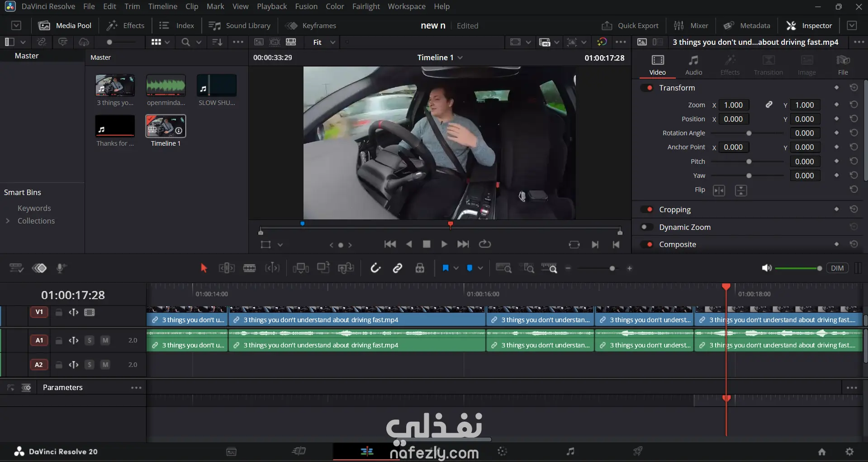Click the Flip Vertical icon
Viewport: 868px width, 462px height.
[x=741, y=191]
